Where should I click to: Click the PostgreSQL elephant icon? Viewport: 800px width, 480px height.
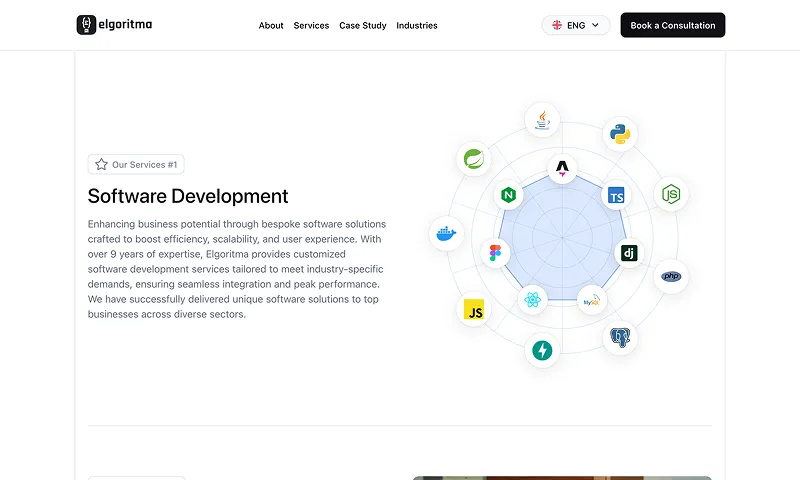point(620,337)
